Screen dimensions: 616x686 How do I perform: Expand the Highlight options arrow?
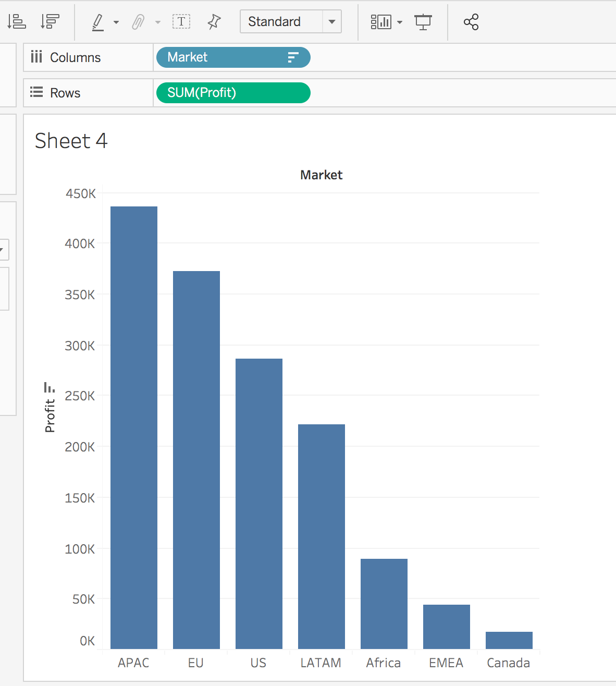(x=116, y=22)
